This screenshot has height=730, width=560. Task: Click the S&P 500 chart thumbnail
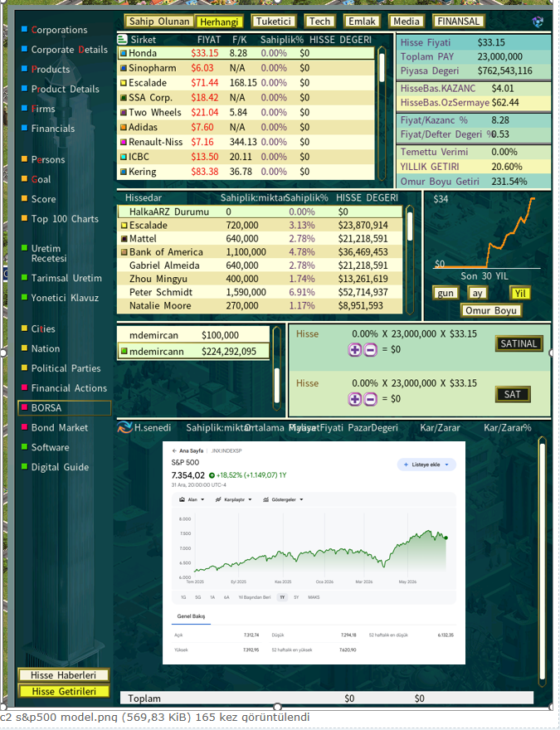[x=314, y=552]
